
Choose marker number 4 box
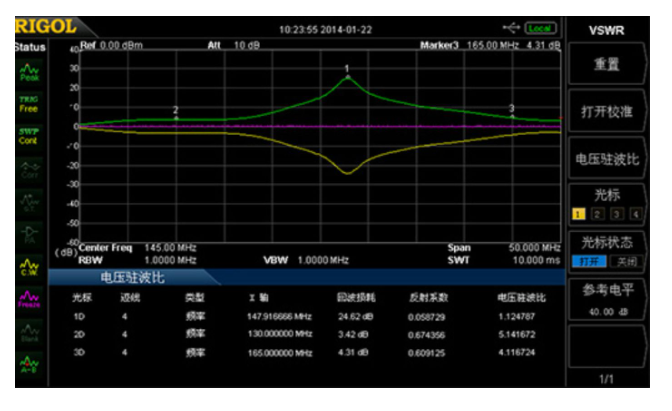(x=636, y=214)
